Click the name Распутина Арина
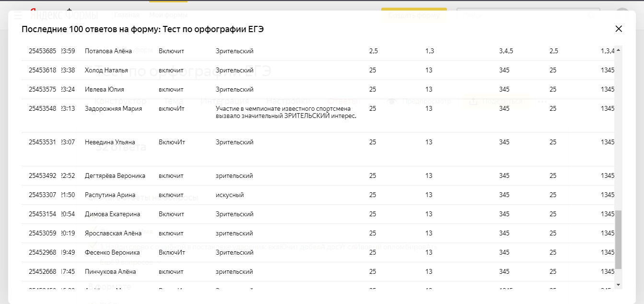The height and width of the screenshot is (304, 644). pos(110,195)
